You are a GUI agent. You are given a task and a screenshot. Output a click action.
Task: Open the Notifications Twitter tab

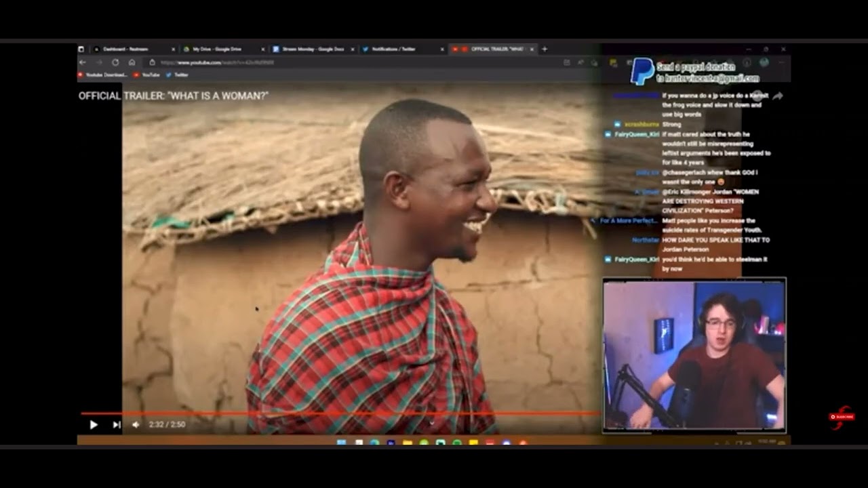pos(402,49)
